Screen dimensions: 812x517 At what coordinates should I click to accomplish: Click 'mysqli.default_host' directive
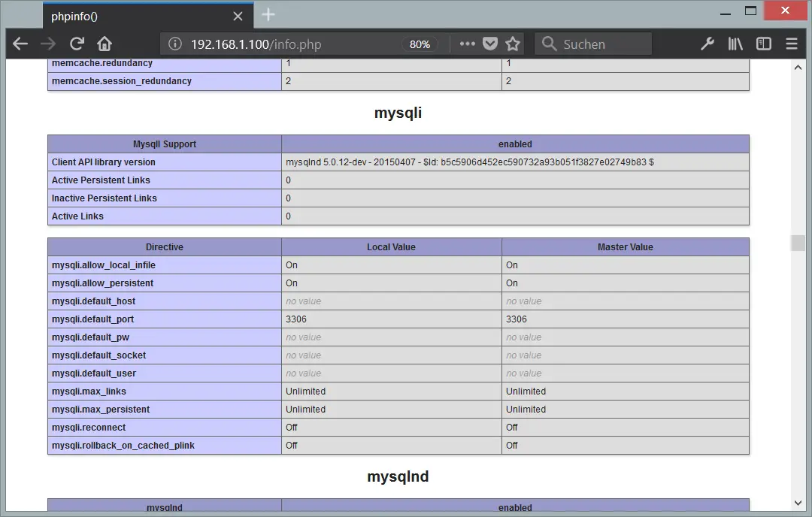click(93, 301)
